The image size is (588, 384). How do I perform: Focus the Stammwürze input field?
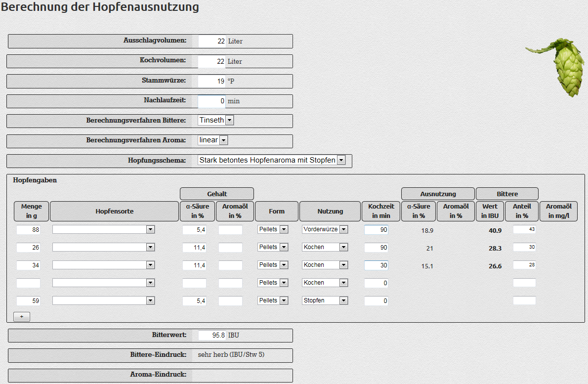click(211, 81)
